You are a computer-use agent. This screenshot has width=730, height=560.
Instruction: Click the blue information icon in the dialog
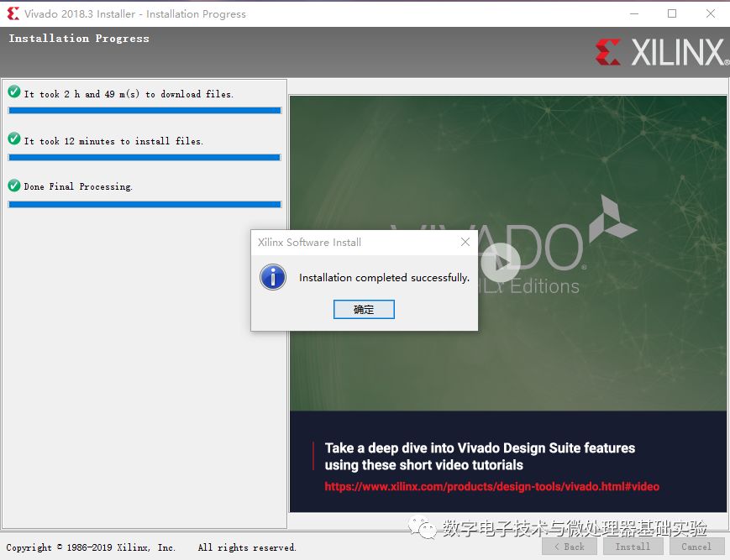[x=272, y=277]
